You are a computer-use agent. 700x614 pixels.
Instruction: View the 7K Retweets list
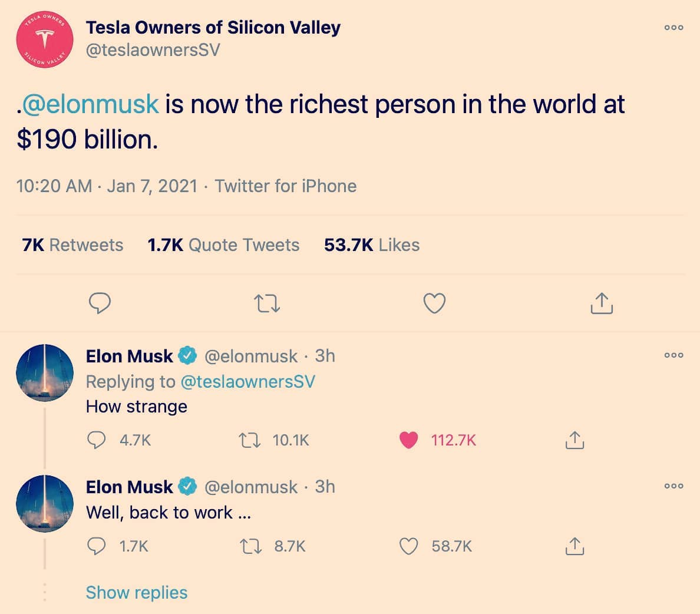(72, 245)
